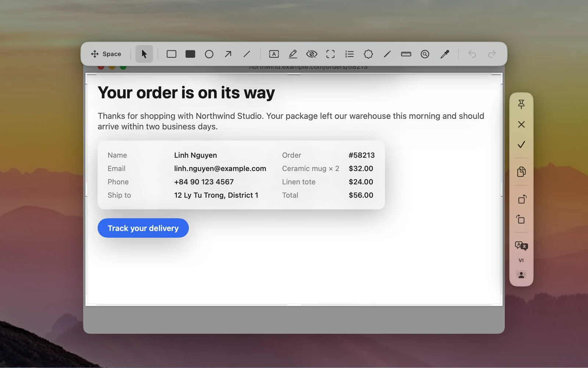Choose the outlined rectangle tool
The width and height of the screenshot is (588, 368).
pyautogui.click(x=171, y=54)
